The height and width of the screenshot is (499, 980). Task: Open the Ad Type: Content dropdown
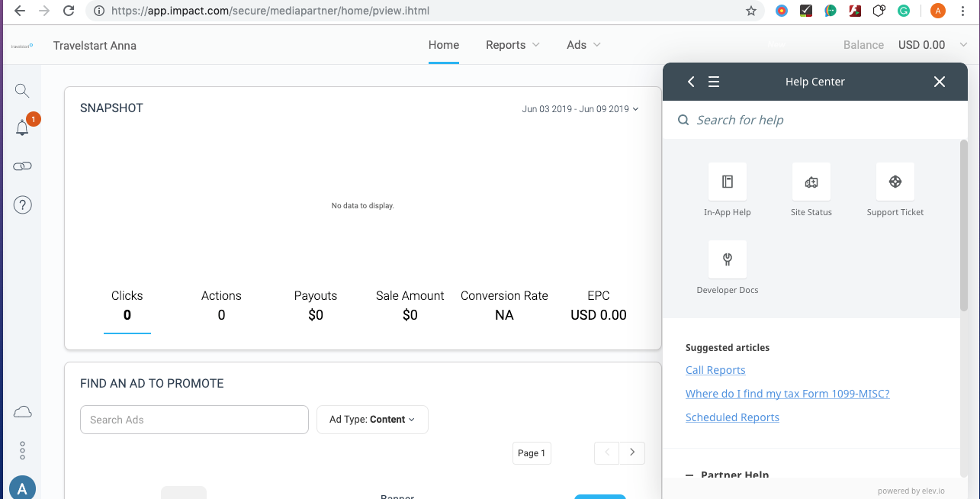tap(372, 420)
